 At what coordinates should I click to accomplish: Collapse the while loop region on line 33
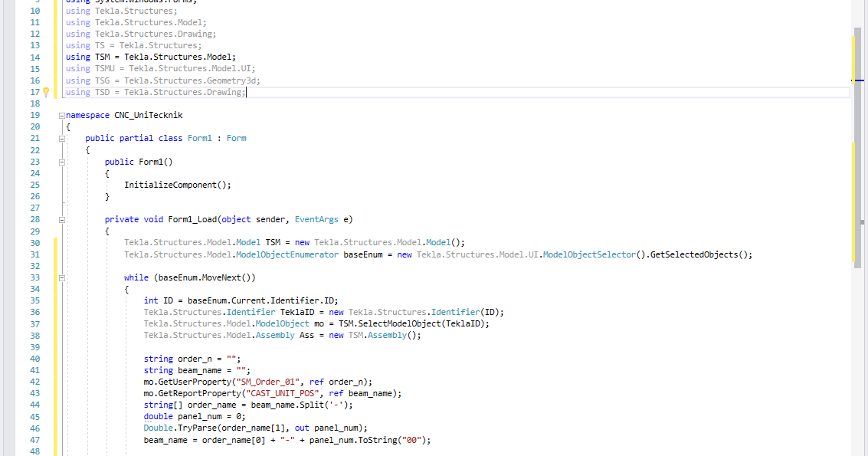pos(61,277)
